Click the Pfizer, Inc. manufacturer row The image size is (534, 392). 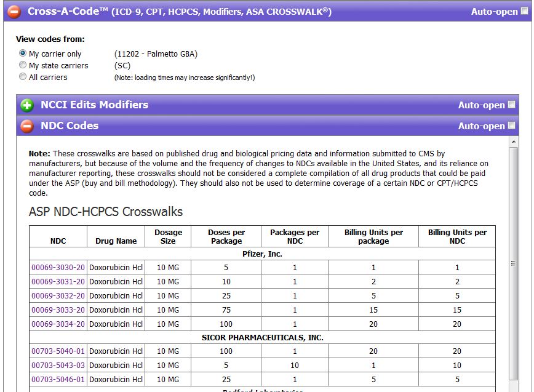tap(262, 254)
